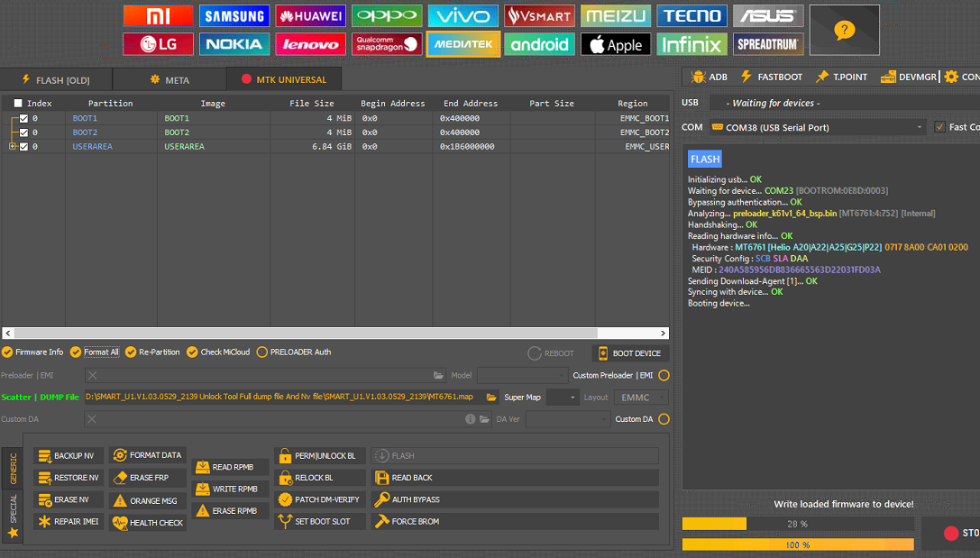Open the Super Map dropdown
The width and height of the screenshot is (980, 558).
(563, 398)
